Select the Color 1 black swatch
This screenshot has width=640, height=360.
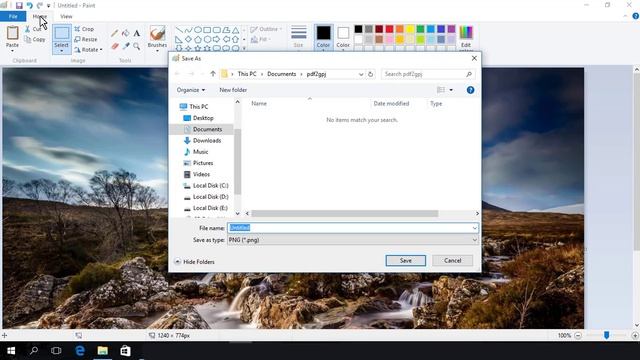[x=323, y=33]
